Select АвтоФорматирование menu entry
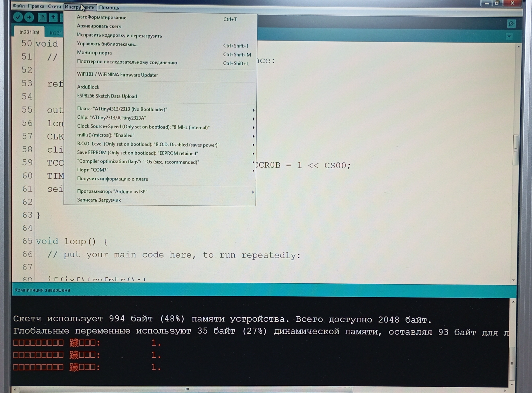The image size is (532, 393). 102,18
